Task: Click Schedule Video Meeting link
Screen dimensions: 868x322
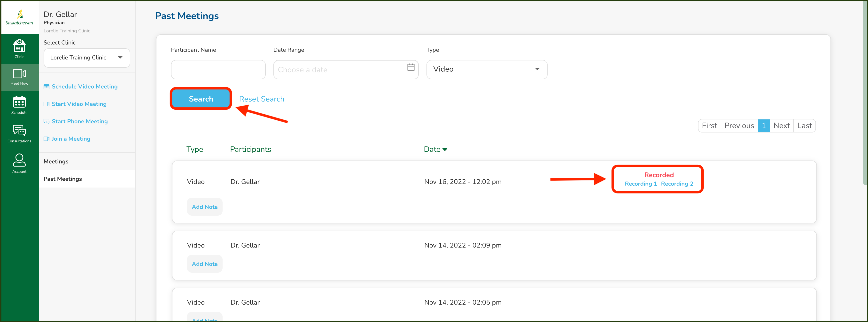Action: pyautogui.click(x=84, y=87)
